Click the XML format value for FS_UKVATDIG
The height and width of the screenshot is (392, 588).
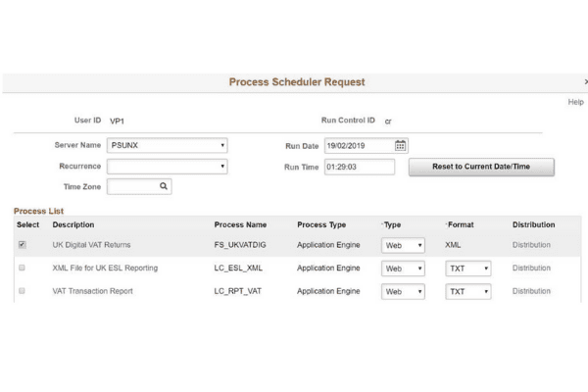[453, 245]
